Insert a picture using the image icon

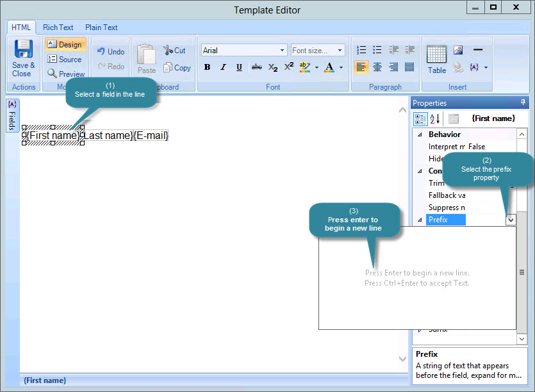pos(458,49)
